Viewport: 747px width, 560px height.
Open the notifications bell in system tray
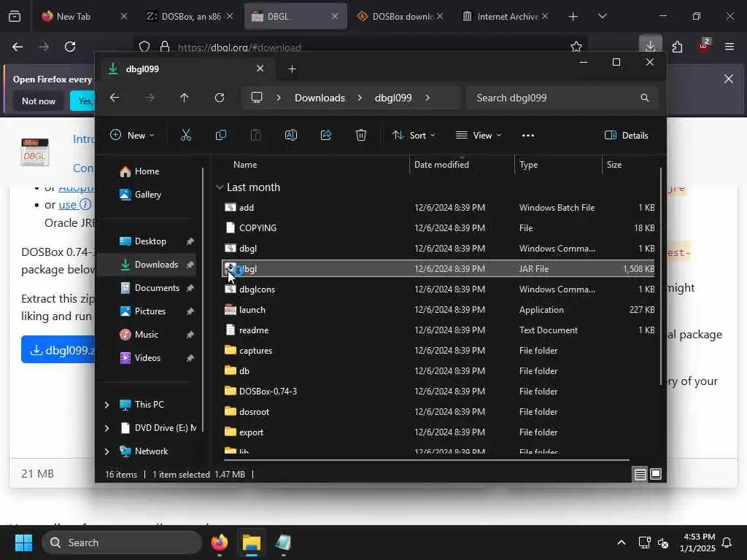tap(727, 542)
